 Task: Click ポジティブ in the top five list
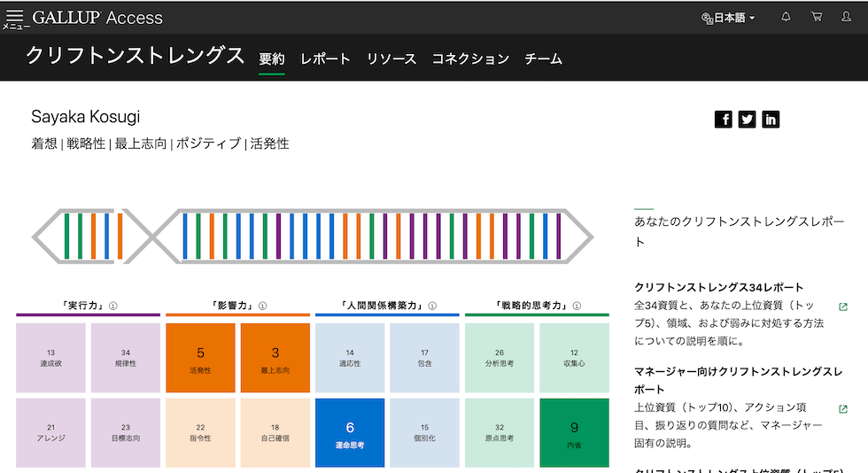(x=209, y=144)
